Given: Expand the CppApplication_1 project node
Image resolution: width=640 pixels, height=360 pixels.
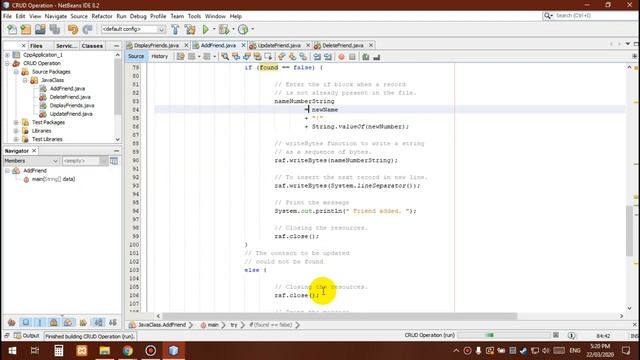Looking at the screenshot, I should (7, 55).
